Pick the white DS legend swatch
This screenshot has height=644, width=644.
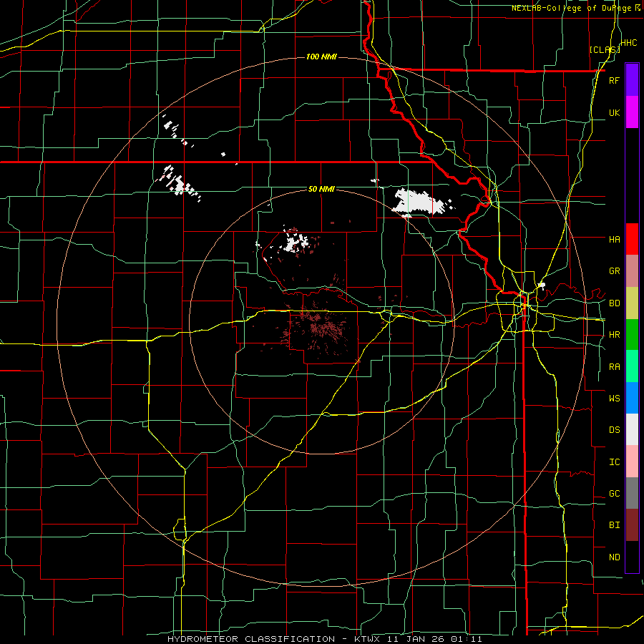click(632, 429)
